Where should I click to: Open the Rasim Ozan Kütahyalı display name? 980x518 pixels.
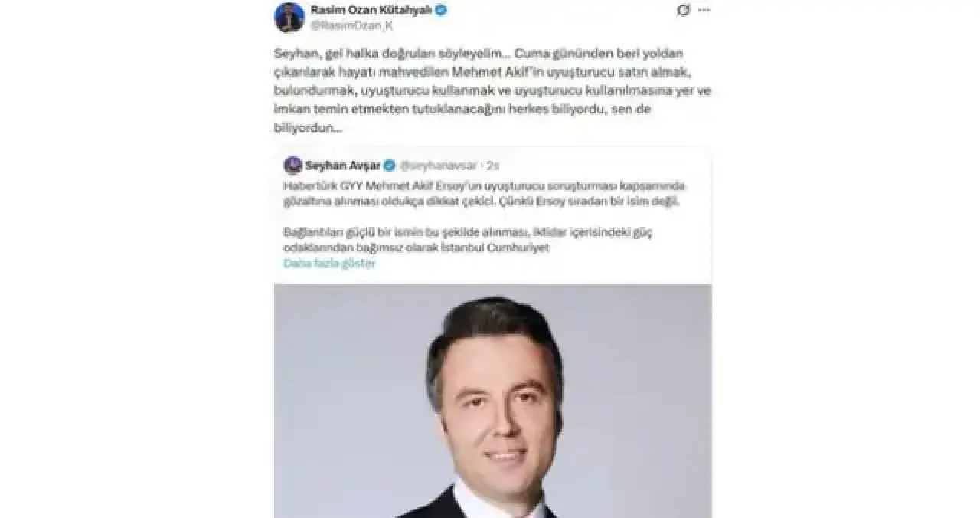(371, 10)
